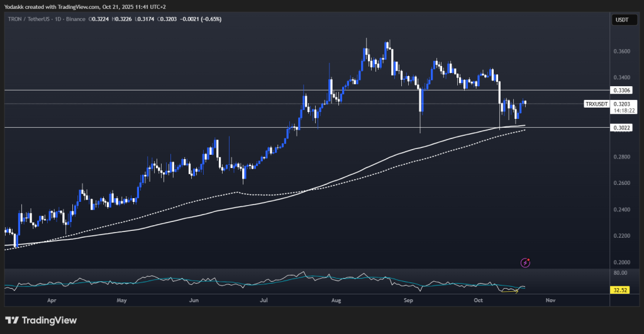Click the 0.2000 price axis label
Viewport: 644px width, 334px height.
coord(621,262)
